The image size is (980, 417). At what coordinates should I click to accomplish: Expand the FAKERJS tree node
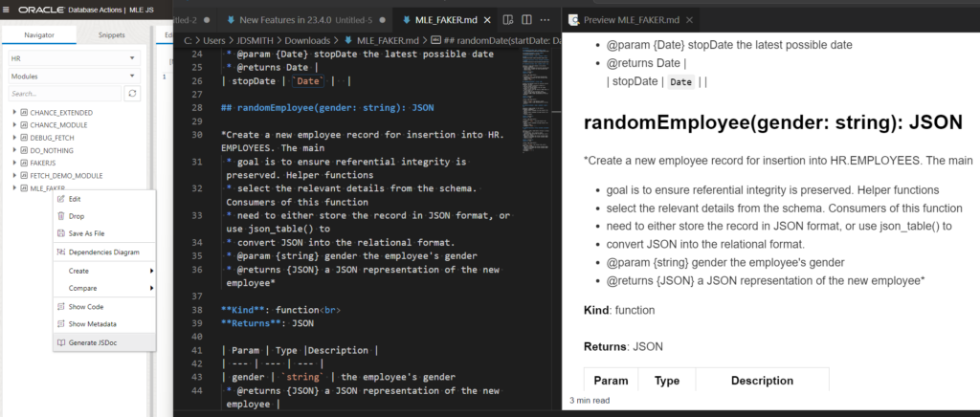[14, 163]
